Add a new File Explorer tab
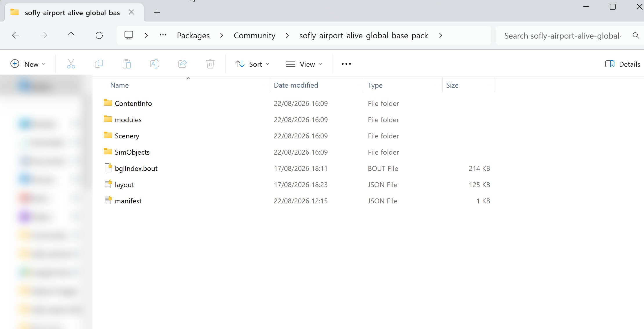 [x=157, y=12]
